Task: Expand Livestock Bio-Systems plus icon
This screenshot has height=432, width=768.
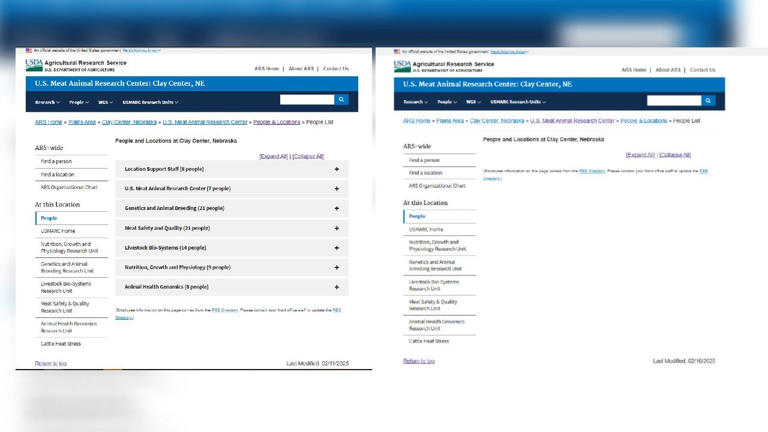Action: pos(336,248)
